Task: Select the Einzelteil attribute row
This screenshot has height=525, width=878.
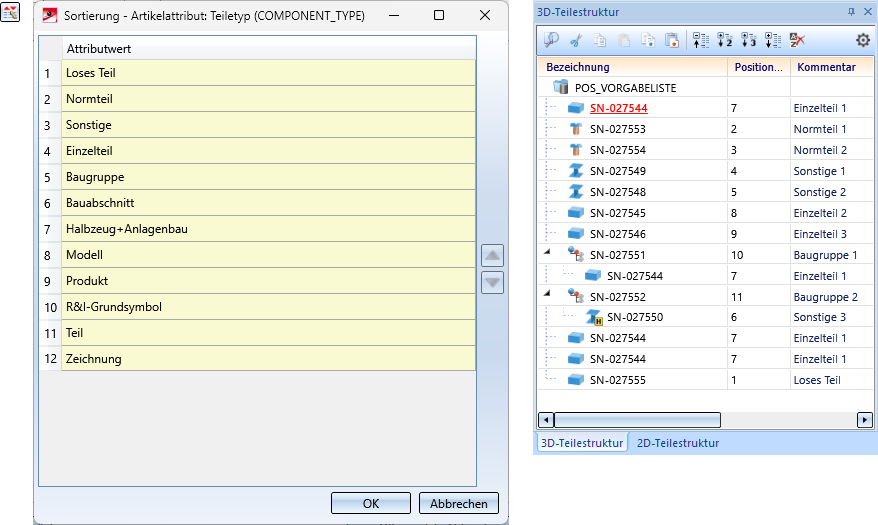Action: pyautogui.click(x=269, y=151)
